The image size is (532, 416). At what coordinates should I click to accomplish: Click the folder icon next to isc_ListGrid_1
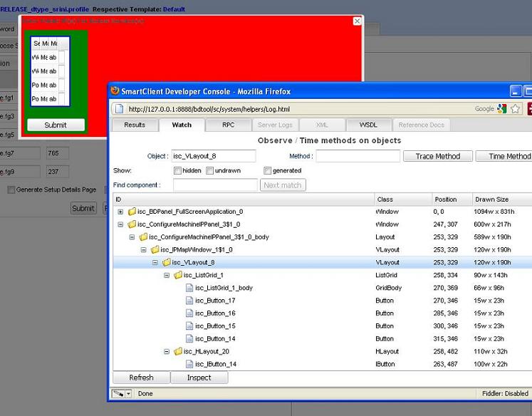178,275
